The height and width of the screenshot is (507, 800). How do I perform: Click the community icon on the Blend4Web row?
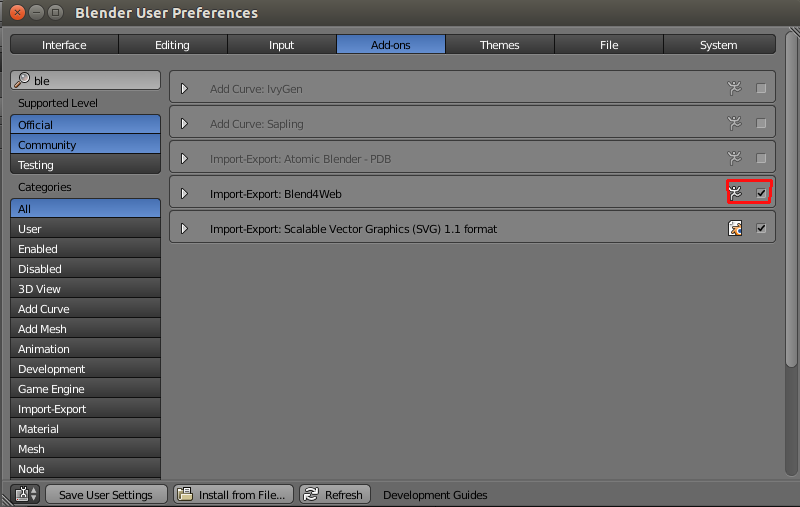tap(736, 193)
